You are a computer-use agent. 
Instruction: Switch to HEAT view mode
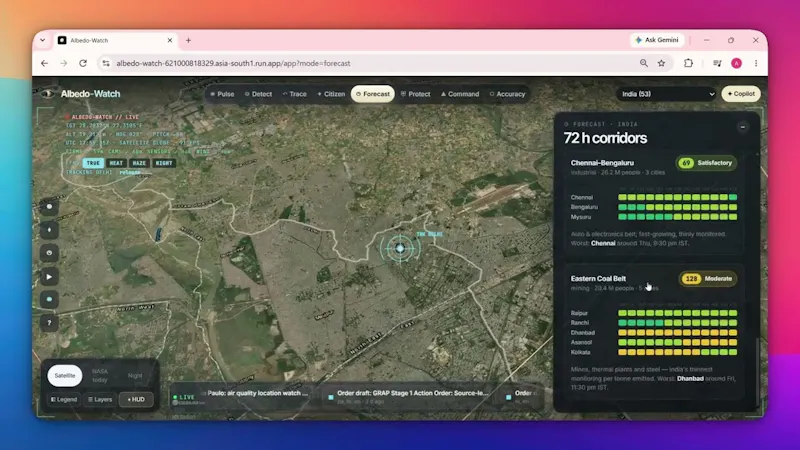(116, 163)
